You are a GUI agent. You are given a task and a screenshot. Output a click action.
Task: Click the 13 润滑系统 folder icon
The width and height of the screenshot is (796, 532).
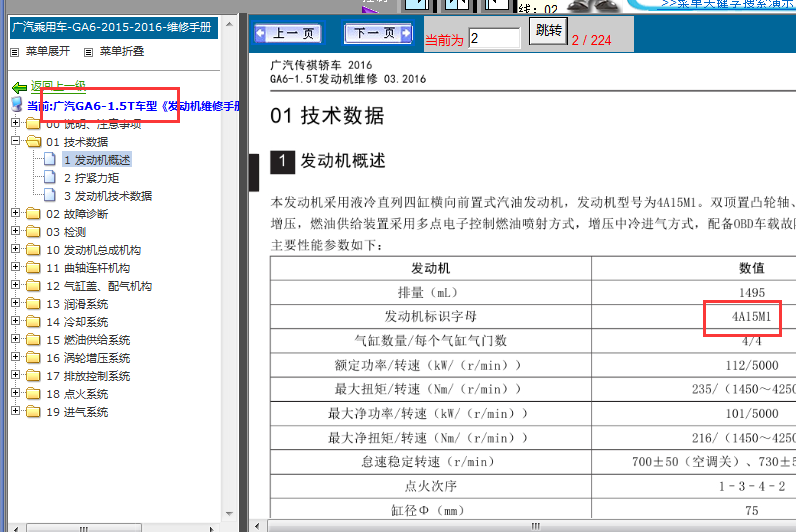coord(33,304)
